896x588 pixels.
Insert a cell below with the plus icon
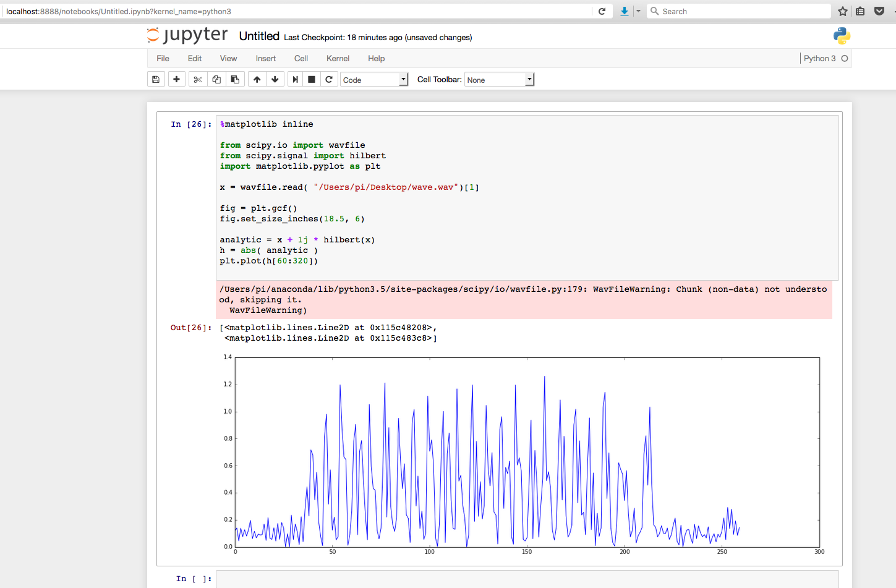tap(176, 79)
